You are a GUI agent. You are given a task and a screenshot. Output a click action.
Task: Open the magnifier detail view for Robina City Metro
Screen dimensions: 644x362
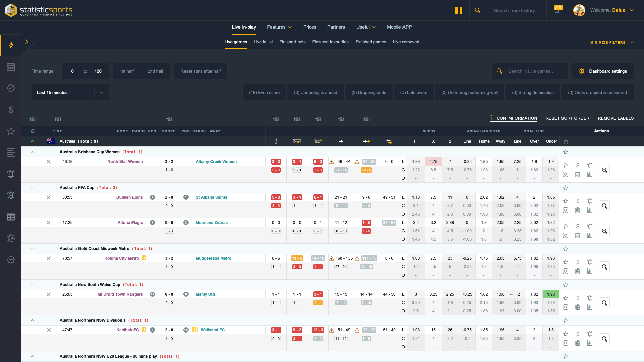[604, 267]
